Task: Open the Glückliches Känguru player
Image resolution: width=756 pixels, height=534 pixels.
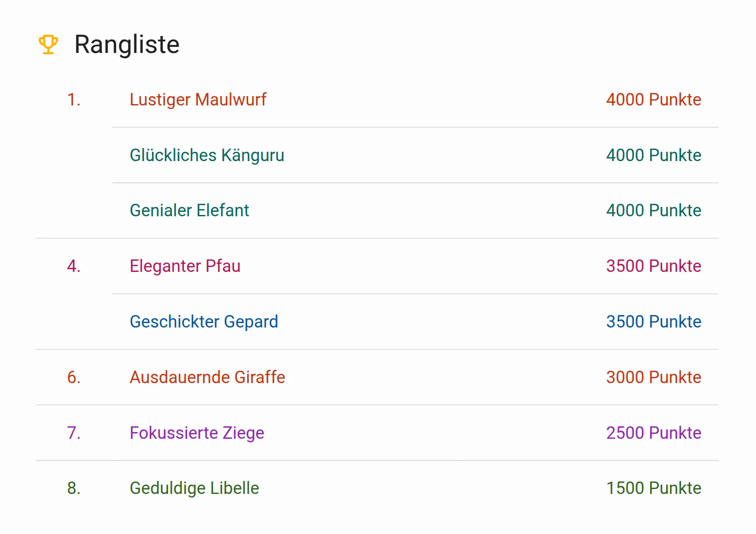Action: pos(207,155)
